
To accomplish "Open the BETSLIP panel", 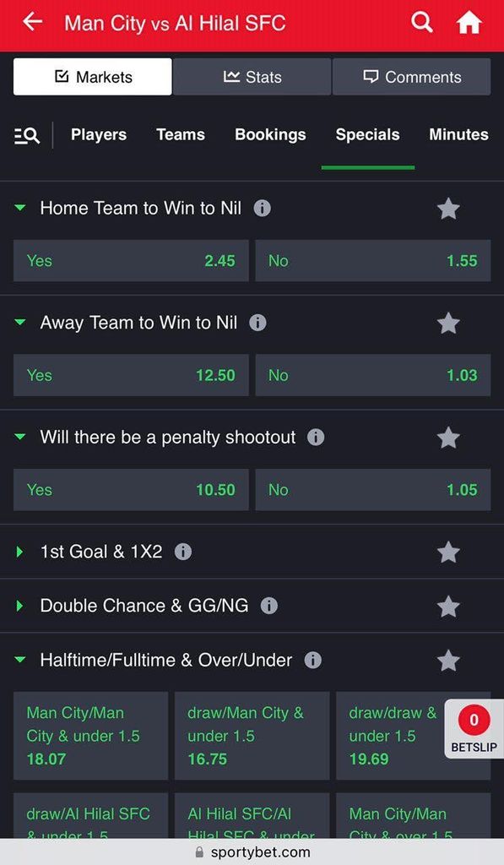I will (x=474, y=727).
